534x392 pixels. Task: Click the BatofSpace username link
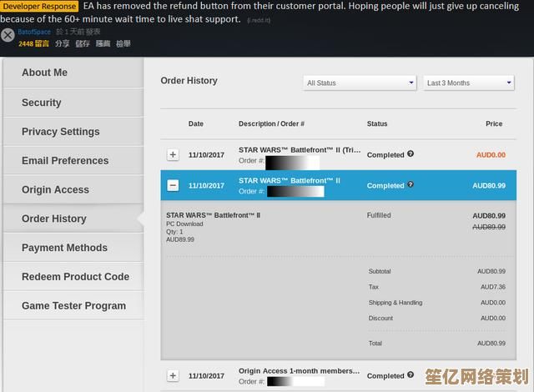36,32
